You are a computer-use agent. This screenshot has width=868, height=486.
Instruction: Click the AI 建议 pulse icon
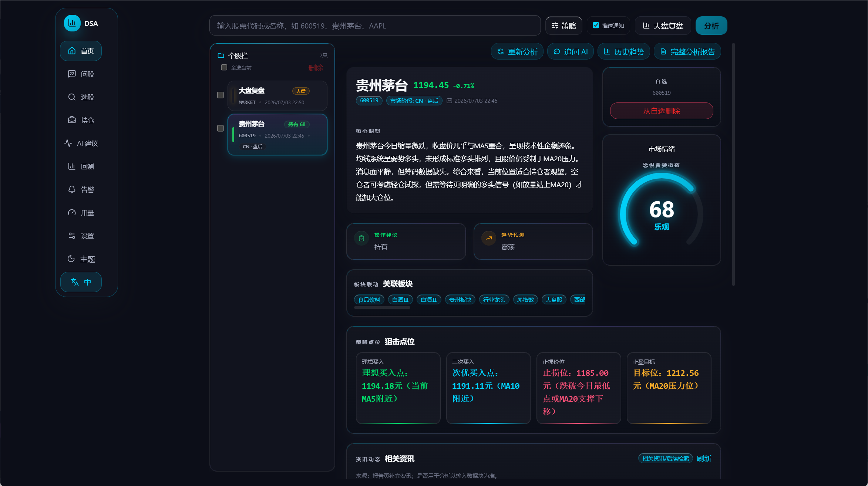point(68,143)
